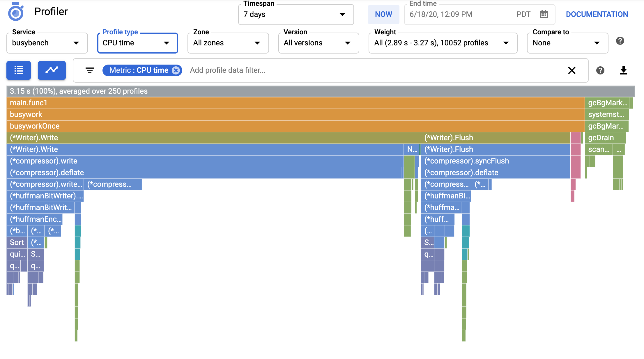Open the Service dropdown for busybench
644x359 pixels.
[x=46, y=43]
